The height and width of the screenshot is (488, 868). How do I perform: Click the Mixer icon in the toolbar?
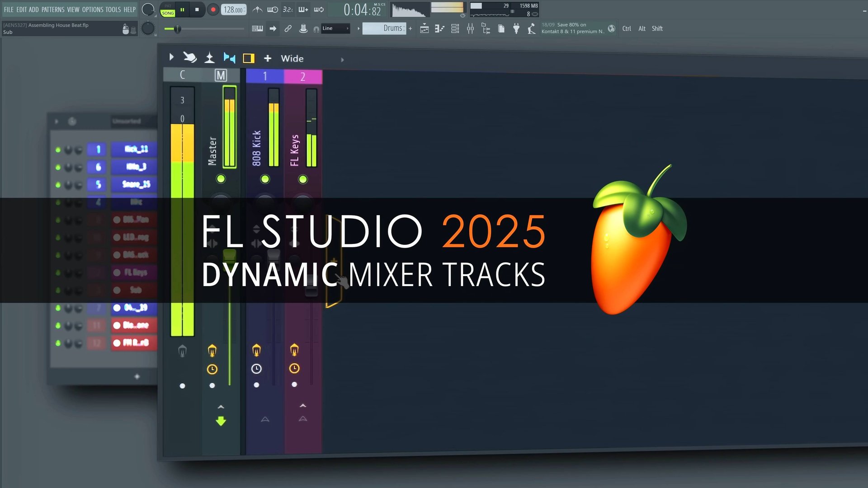click(x=470, y=28)
